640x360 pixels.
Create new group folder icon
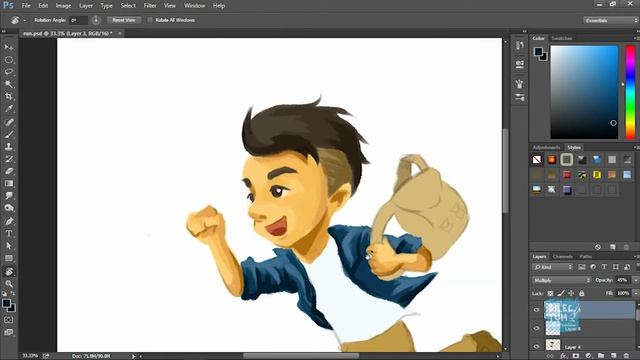601,356
